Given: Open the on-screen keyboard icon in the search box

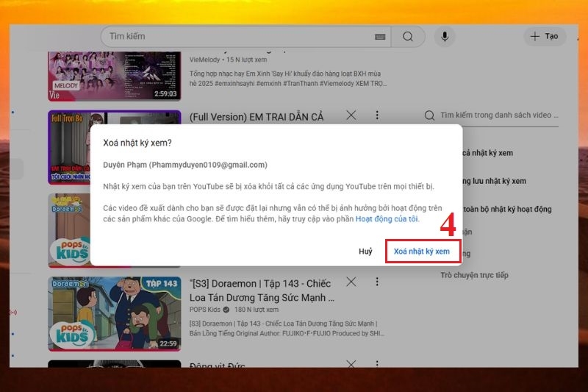Looking at the screenshot, I should 380,37.
